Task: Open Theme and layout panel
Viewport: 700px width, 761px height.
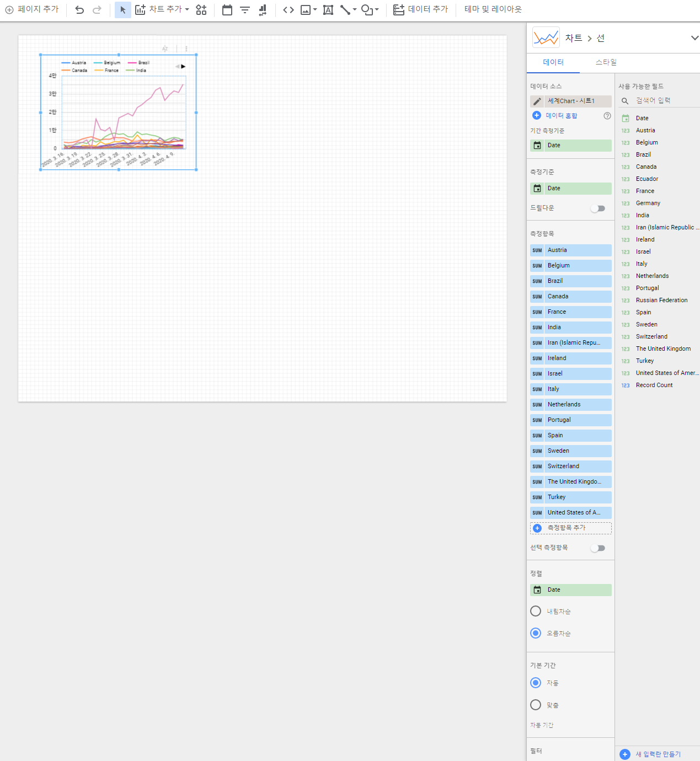Action: 493,9
